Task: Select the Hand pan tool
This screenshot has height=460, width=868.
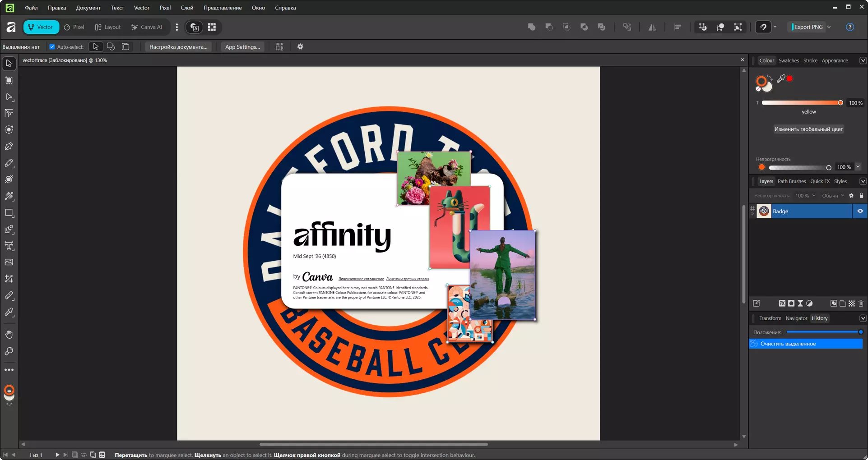Action: 9,335
